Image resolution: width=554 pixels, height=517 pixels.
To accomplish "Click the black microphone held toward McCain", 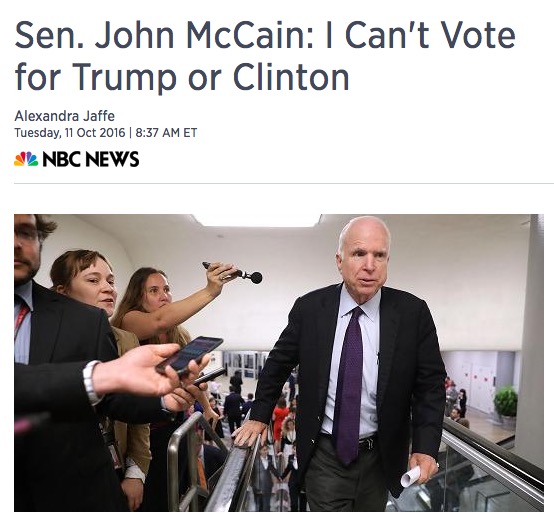I will [233, 272].
